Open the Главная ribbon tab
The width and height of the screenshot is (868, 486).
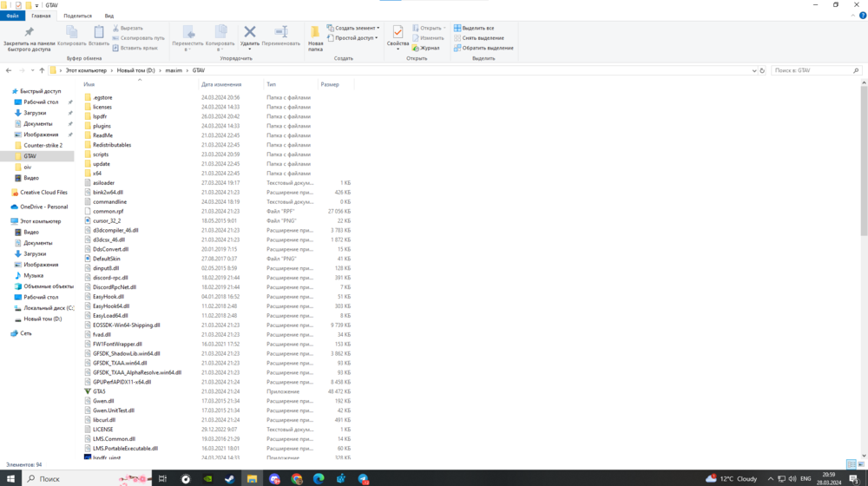41,16
